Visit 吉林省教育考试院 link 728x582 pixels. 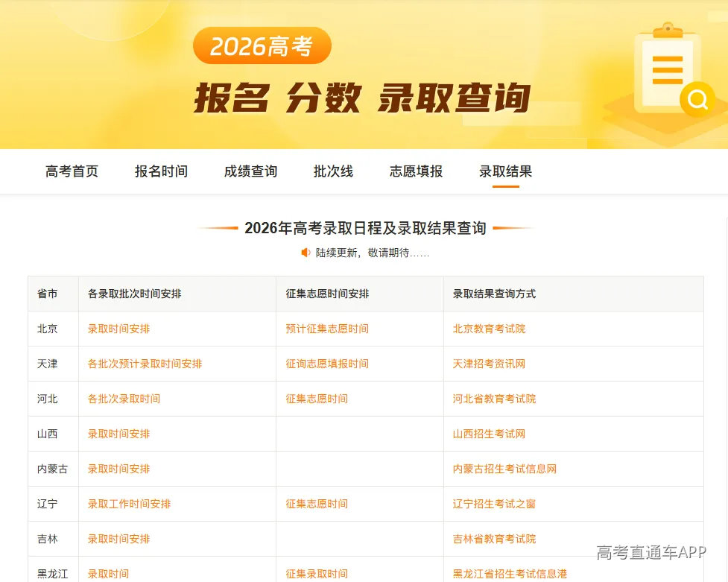click(495, 540)
